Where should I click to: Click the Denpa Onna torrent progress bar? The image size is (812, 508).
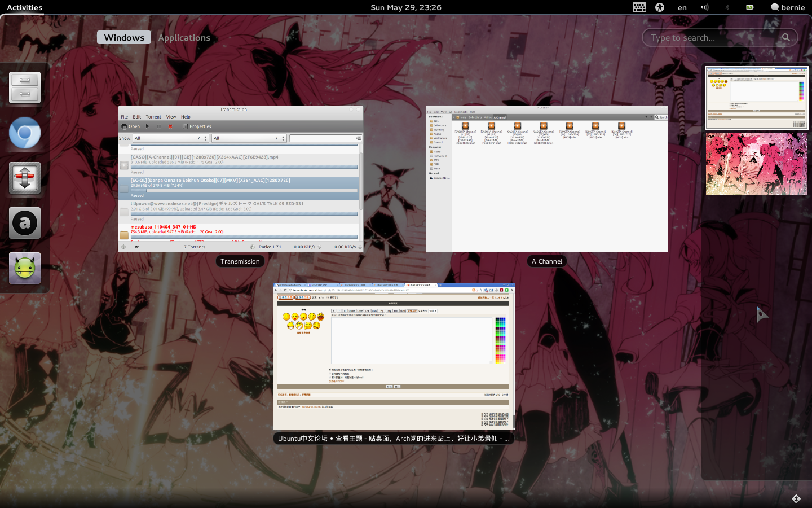tap(244, 190)
